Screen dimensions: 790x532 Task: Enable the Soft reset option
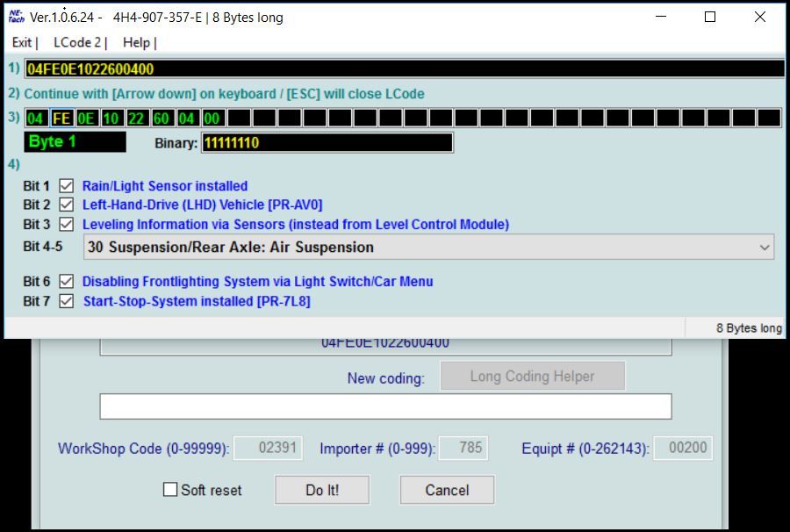pos(170,490)
